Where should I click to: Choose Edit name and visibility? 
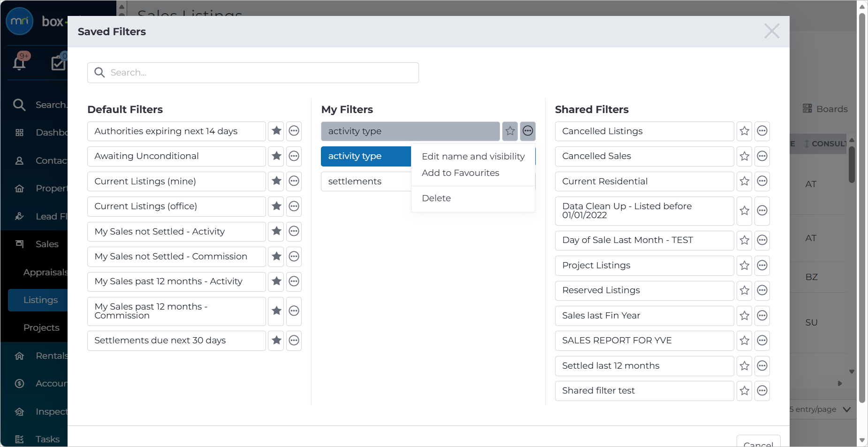[473, 157]
